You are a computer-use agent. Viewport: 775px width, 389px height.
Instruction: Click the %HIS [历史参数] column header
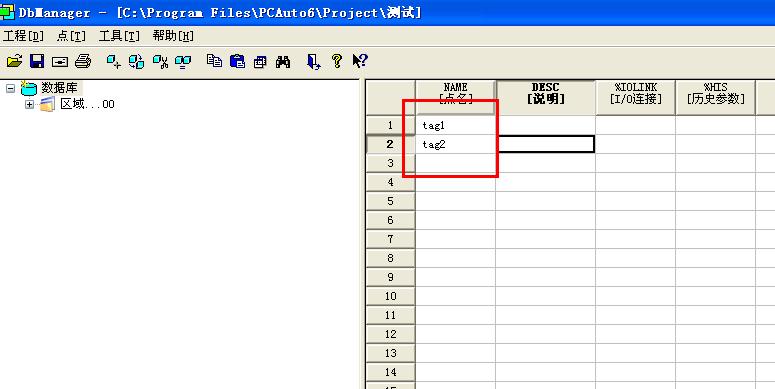716,97
